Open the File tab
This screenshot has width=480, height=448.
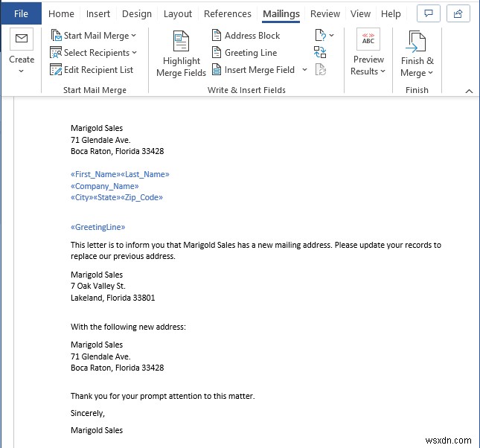(21, 14)
